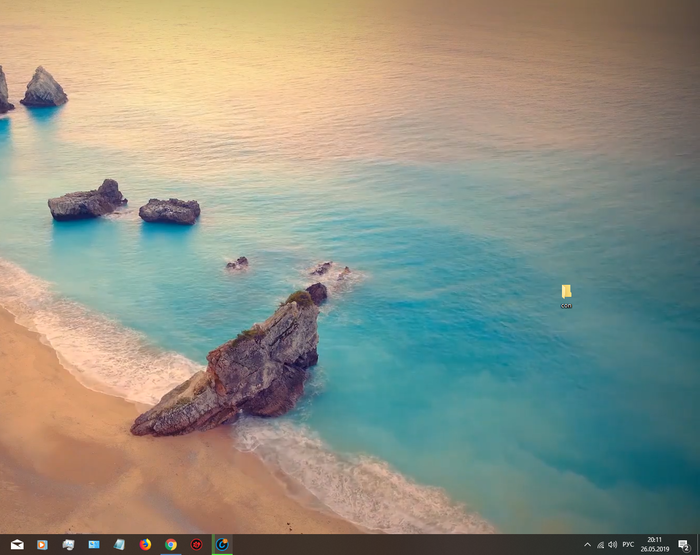The image size is (700, 555).
Task: Click the blue window icon in taskbar
Action: [94, 545]
